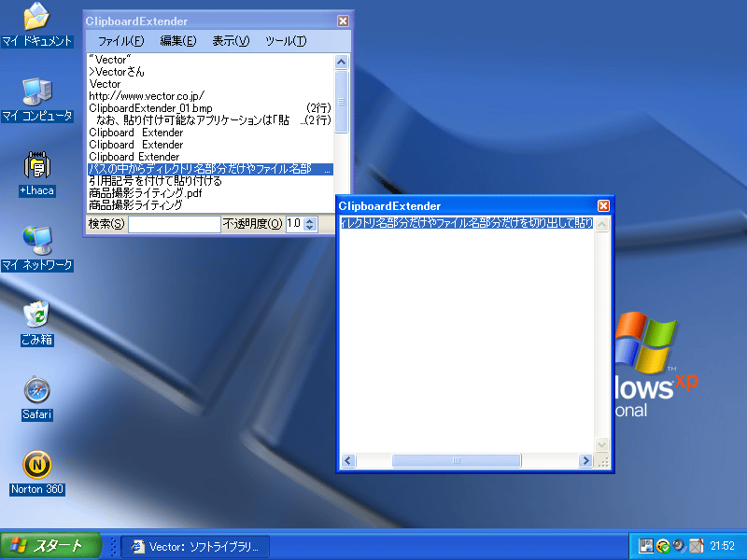Viewport: 747px width, 560px height.
Task: Click the history list scroll-up arrow
Action: 341,62
